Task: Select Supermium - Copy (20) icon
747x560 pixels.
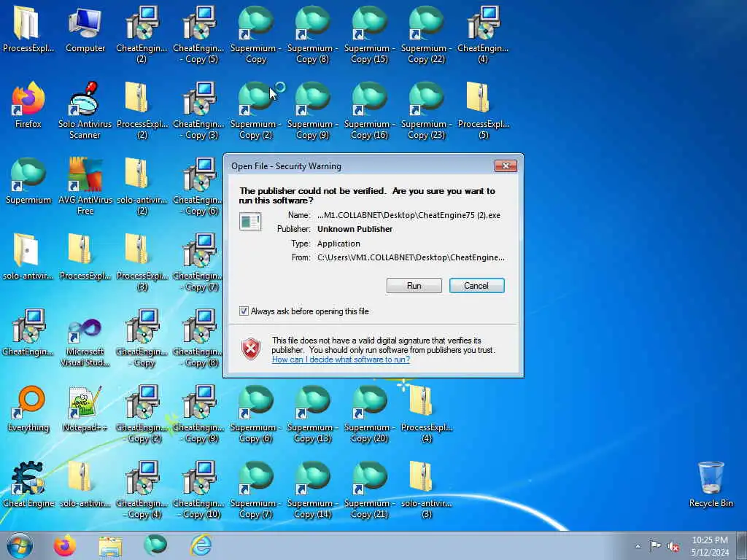Action: (x=369, y=414)
